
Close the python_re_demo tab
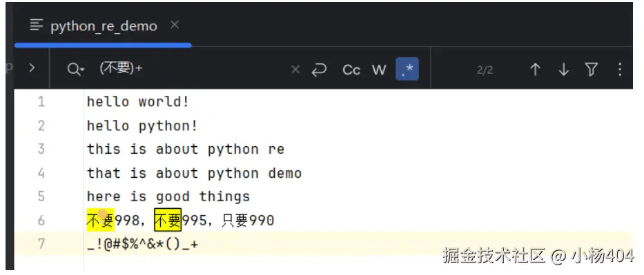point(175,26)
